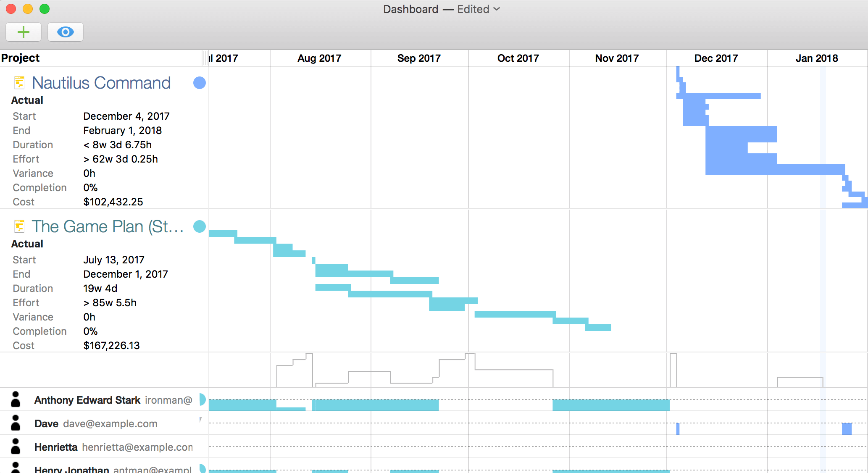This screenshot has width=868, height=473.
Task: Click the person icon for Dave
Action: (x=16, y=423)
